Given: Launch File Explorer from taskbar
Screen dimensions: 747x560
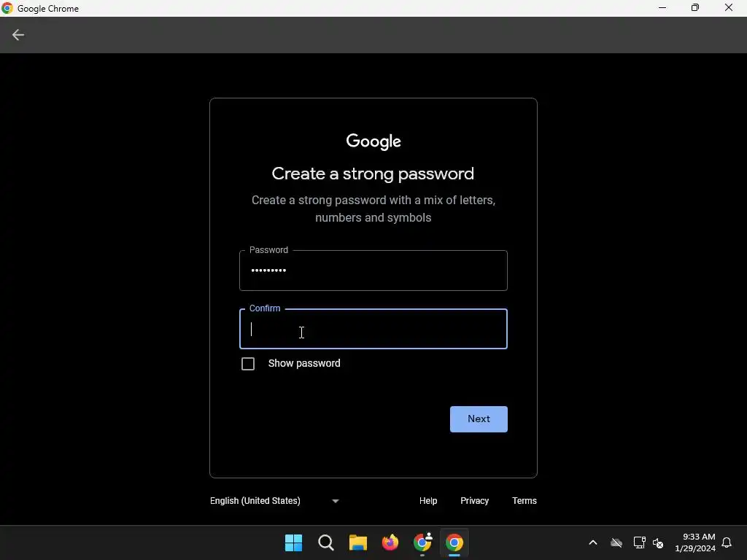Looking at the screenshot, I should click(357, 542).
